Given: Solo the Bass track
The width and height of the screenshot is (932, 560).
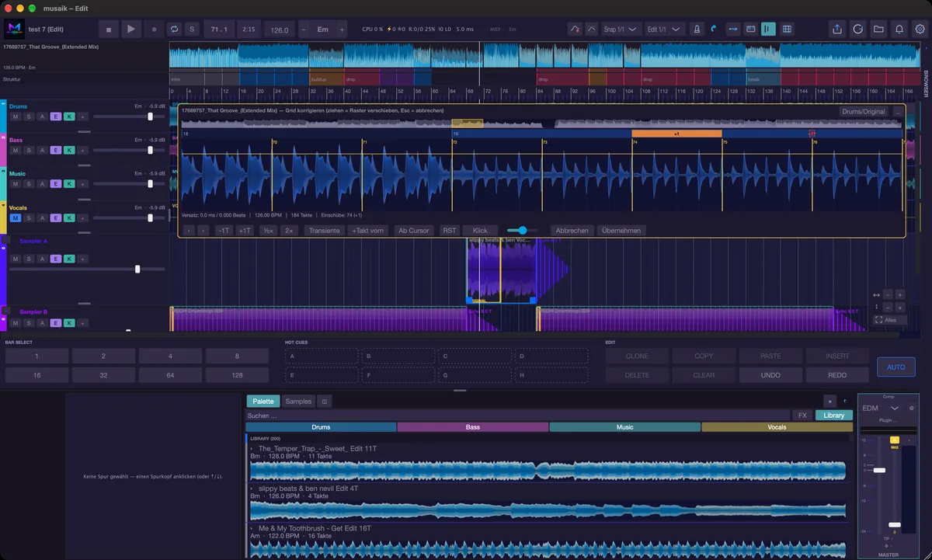Looking at the screenshot, I should pos(28,151).
